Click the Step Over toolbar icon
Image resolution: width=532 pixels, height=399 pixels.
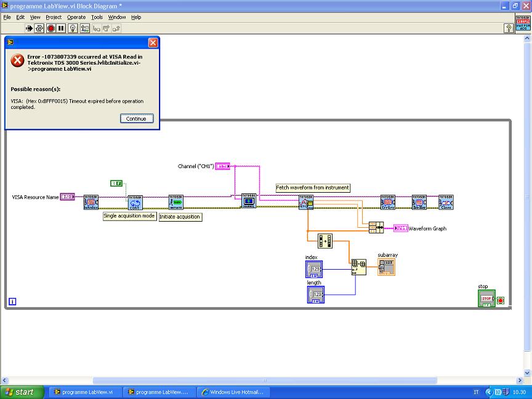tap(106, 29)
